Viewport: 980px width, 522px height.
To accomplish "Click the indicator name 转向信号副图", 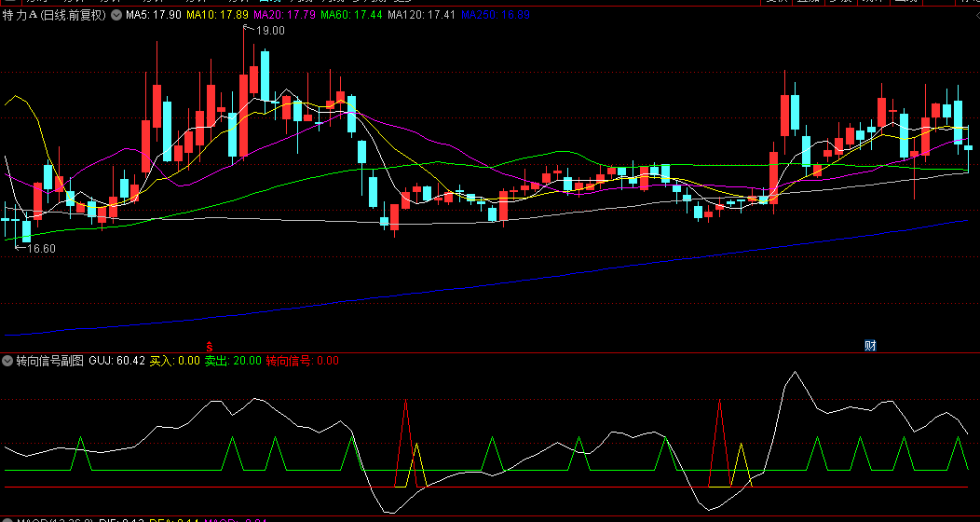I will point(50,361).
